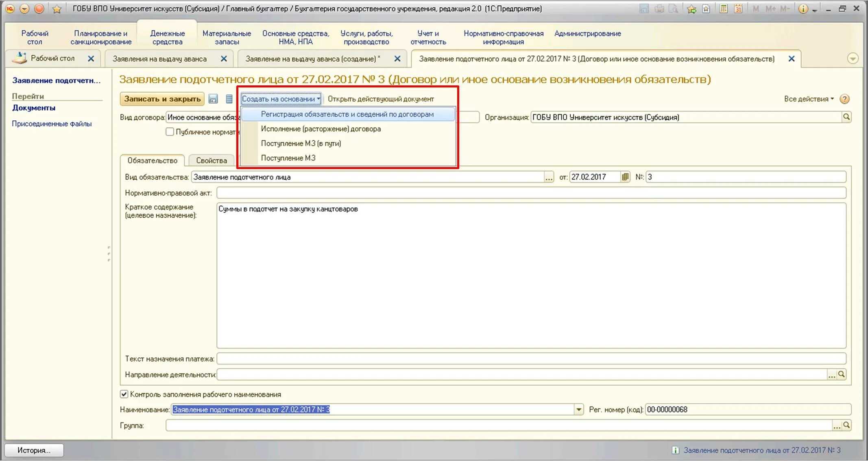Click the История... button
Image resolution: width=868 pixels, height=461 pixels.
34,450
